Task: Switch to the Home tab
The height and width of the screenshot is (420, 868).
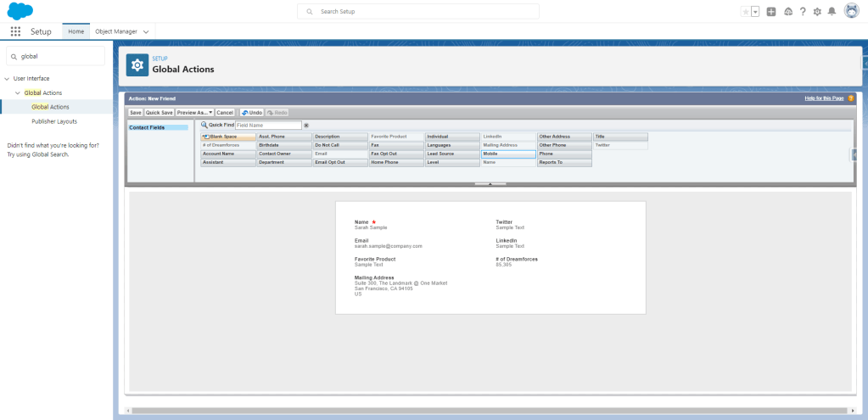Action: pyautogui.click(x=76, y=31)
